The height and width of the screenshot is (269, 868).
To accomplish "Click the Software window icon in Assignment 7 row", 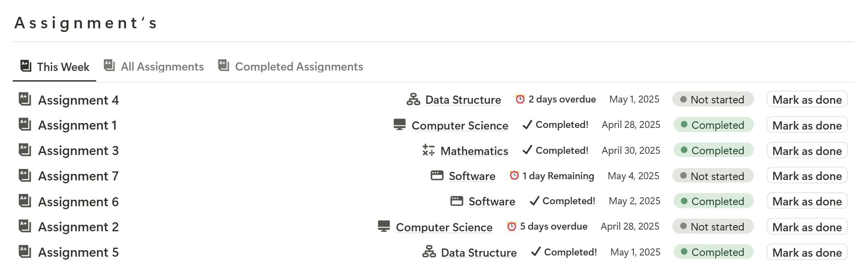I will 437,176.
